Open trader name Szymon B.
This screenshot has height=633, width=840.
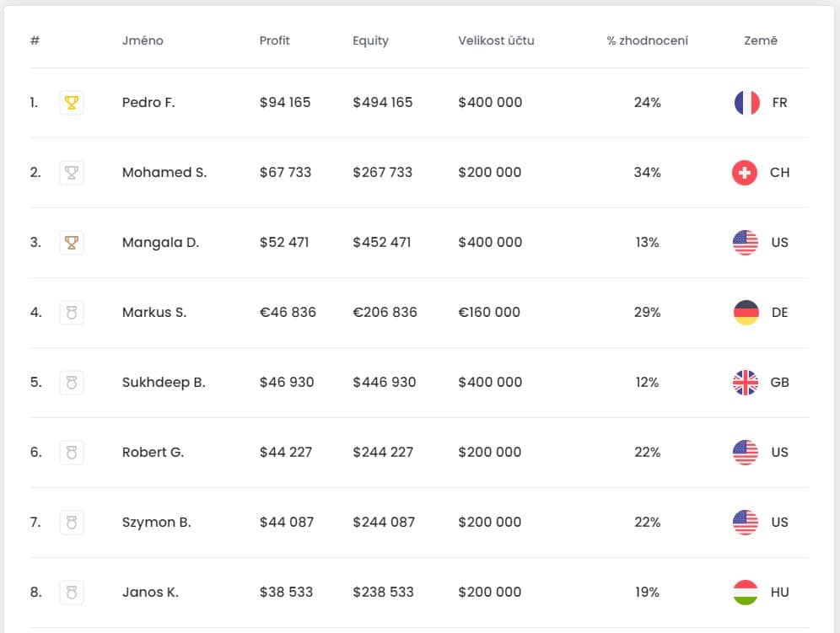click(156, 522)
